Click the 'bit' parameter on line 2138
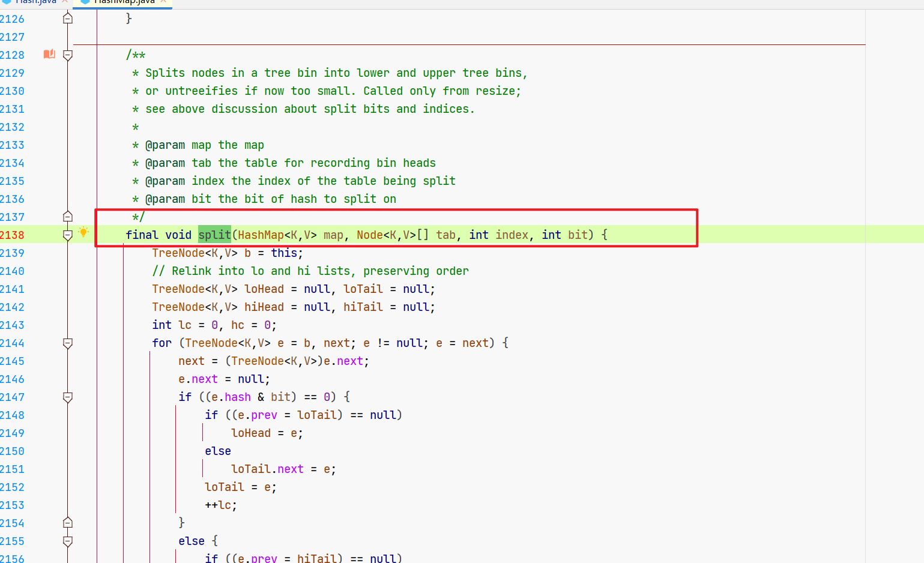 tap(578, 235)
